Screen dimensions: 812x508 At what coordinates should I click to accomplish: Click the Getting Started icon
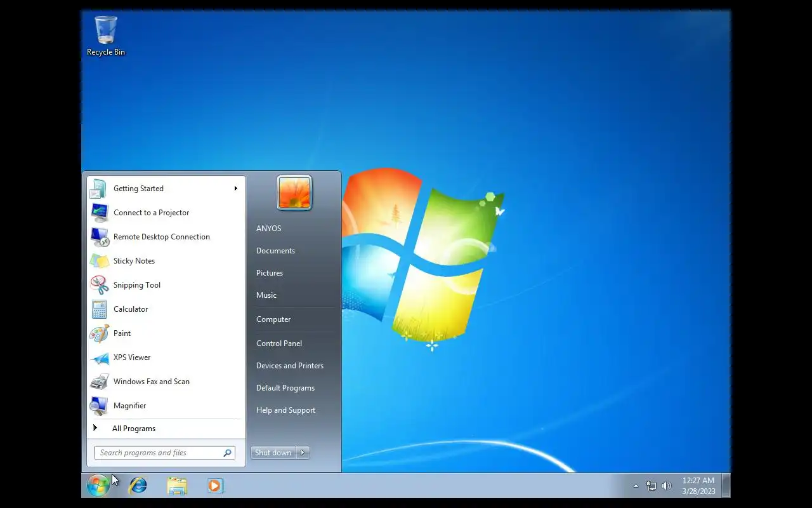click(99, 189)
